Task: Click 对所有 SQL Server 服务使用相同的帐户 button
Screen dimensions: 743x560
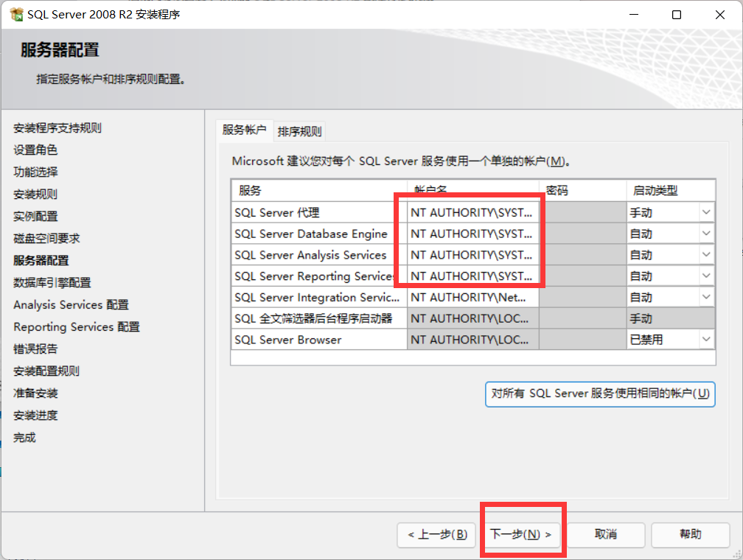Action: click(x=600, y=393)
